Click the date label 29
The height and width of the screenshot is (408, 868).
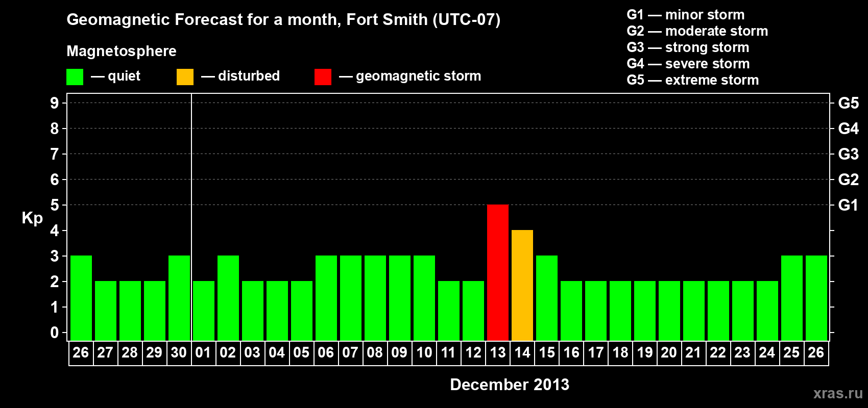(154, 352)
